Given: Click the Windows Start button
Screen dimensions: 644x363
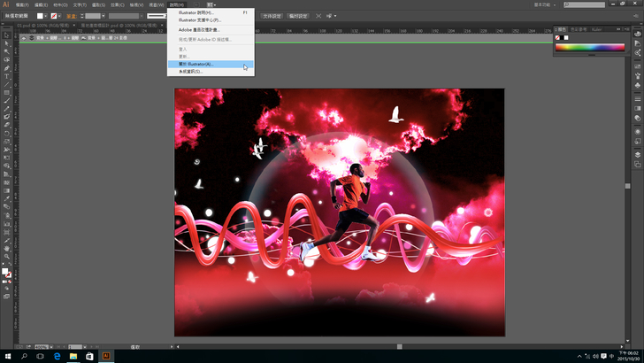Looking at the screenshot, I should tap(7, 355).
